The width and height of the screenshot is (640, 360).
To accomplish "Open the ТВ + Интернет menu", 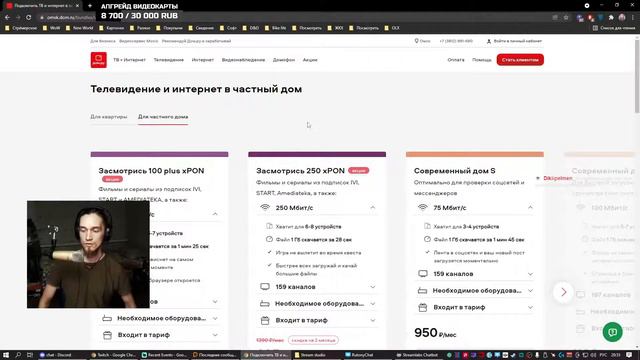I will click(129, 60).
